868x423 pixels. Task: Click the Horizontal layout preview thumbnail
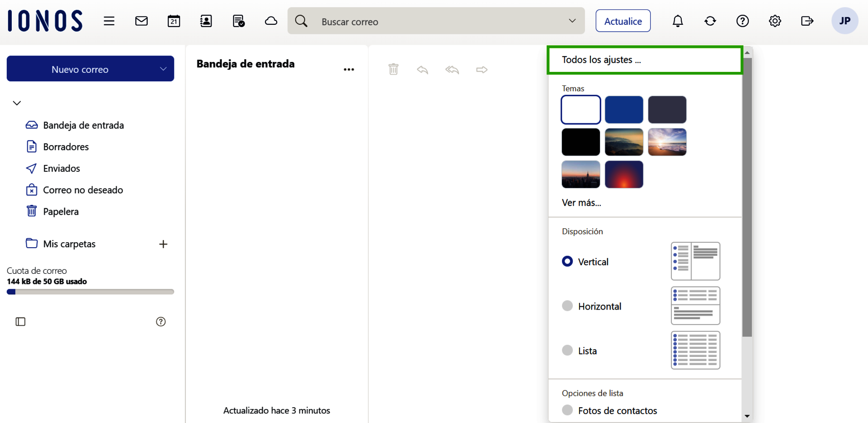[696, 305]
